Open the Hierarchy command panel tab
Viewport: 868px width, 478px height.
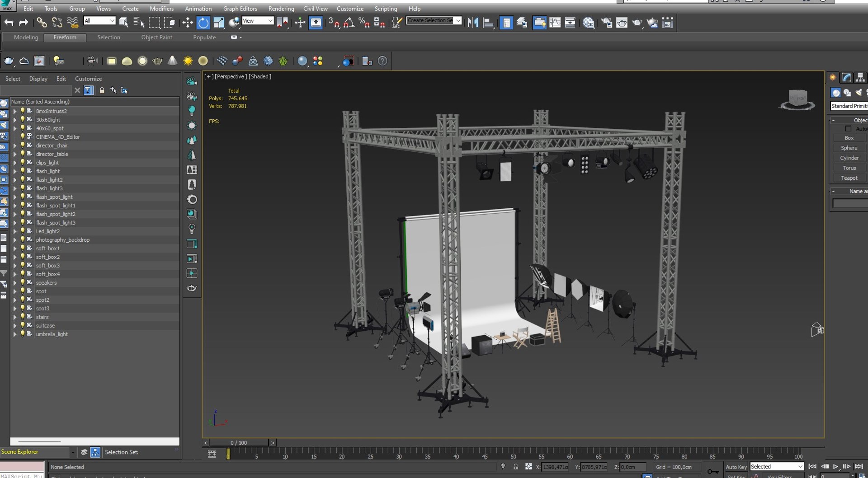point(860,77)
